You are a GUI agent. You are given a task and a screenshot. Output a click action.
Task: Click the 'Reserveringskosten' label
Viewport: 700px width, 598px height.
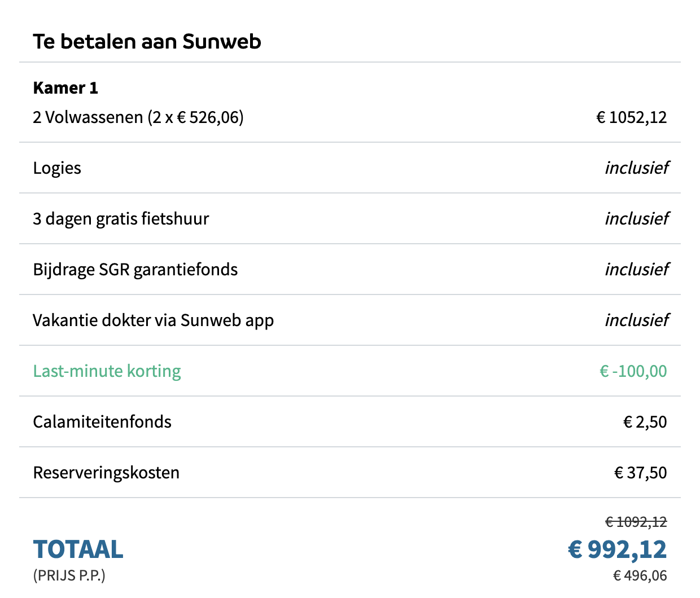[106, 473]
